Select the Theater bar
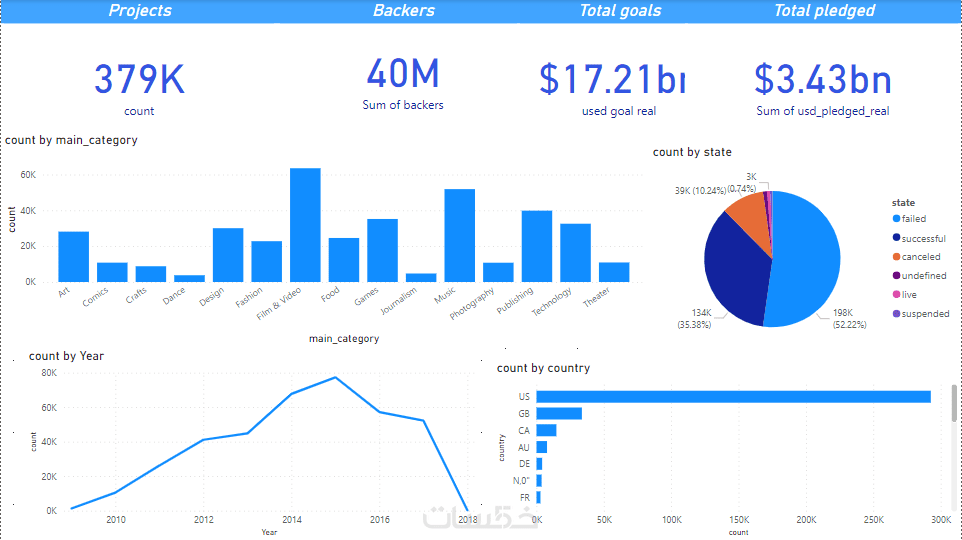 (614, 272)
